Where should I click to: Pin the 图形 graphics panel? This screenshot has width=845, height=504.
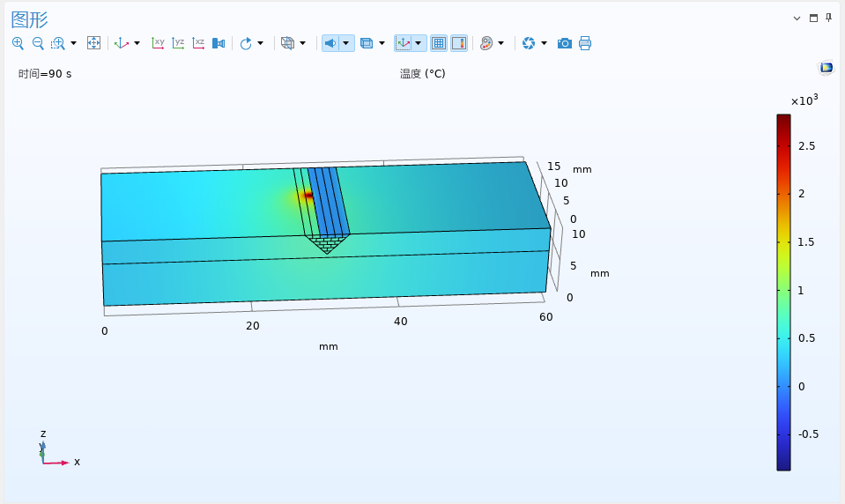pyautogui.click(x=829, y=18)
